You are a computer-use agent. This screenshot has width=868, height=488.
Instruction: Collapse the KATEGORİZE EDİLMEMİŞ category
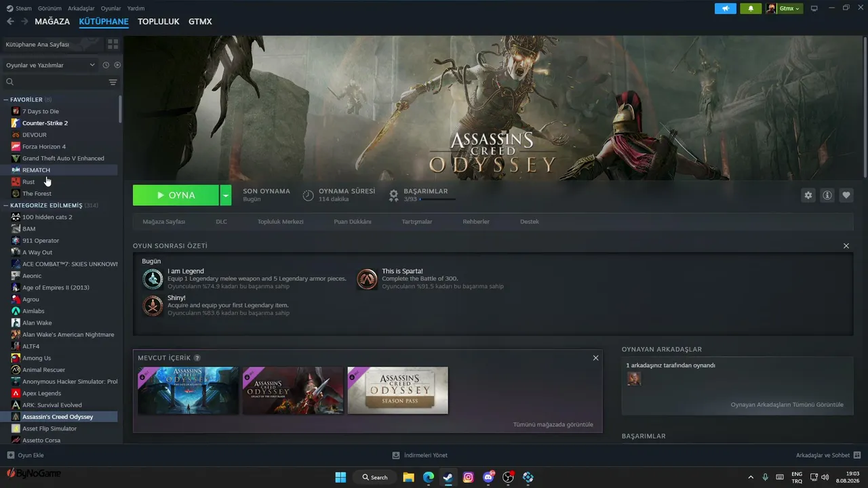6,205
